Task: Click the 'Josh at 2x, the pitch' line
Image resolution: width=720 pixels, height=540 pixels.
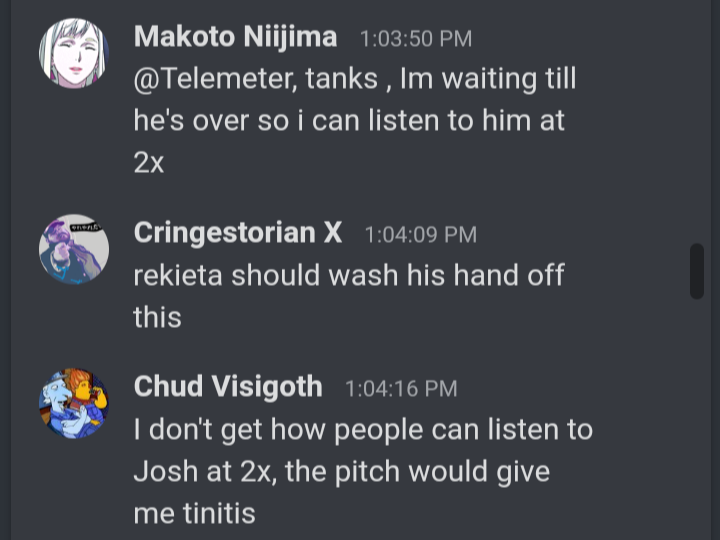Action: [342, 472]
